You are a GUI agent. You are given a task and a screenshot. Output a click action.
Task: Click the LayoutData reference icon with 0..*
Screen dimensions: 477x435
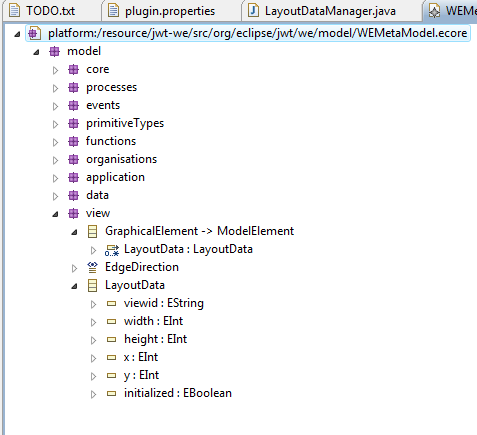[x=112, y=250]
